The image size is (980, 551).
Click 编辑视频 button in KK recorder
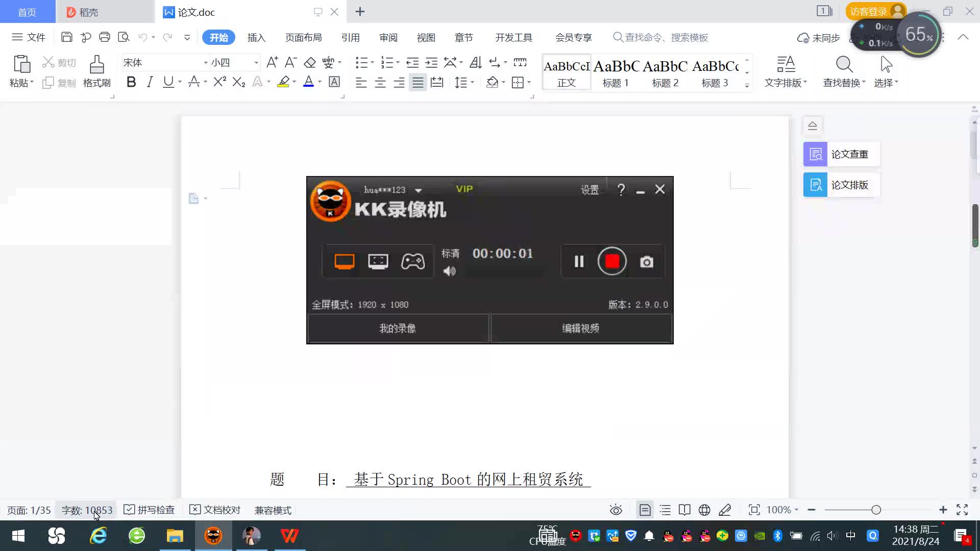tap(581, 328)
